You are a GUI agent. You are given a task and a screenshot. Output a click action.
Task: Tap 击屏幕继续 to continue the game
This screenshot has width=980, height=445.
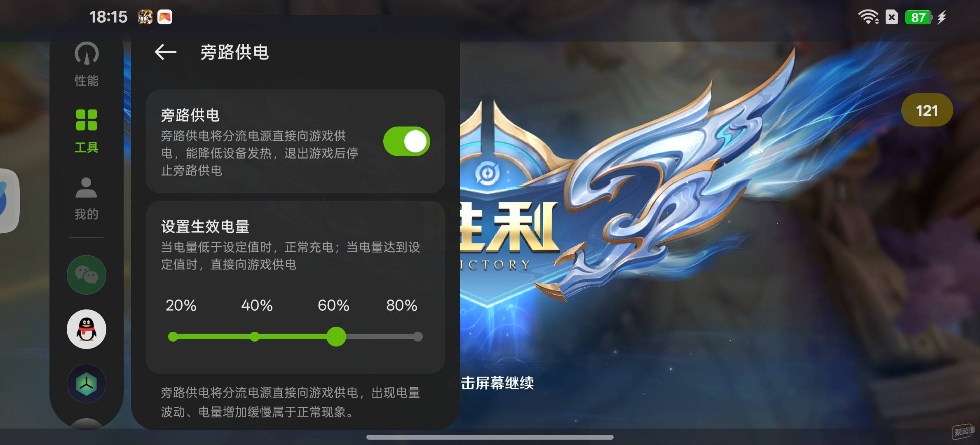pyautogui.click(x=497, y=383)
